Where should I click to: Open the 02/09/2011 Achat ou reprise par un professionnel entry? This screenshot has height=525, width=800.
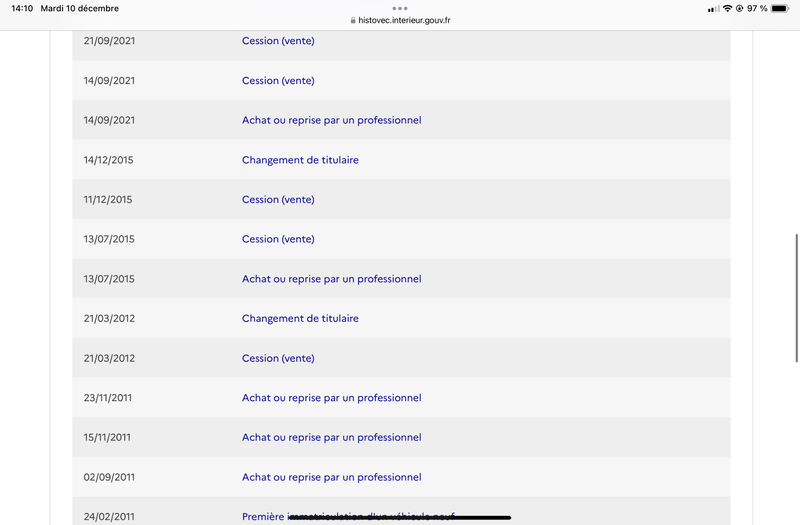click(x=332, y=477)
